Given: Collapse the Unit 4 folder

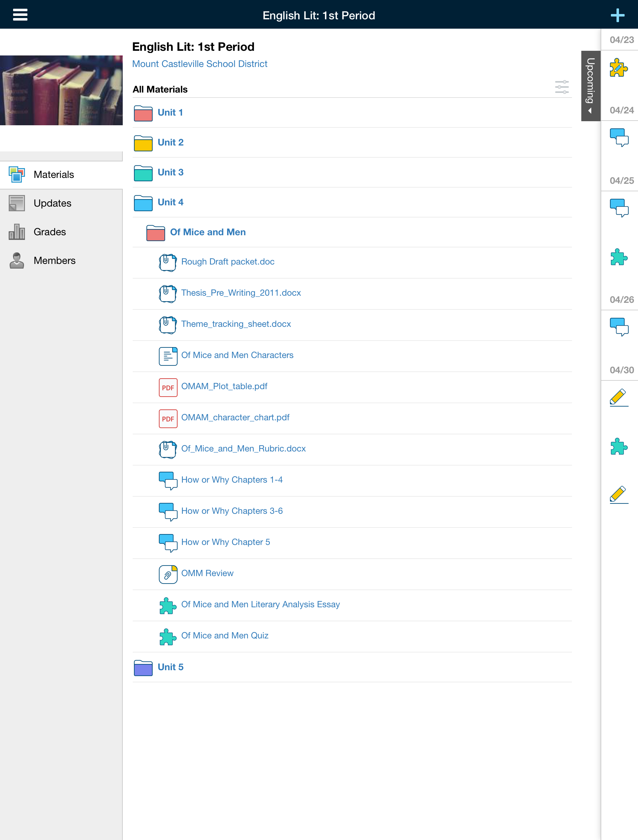Looking at the screenshot, I should 170,203.
